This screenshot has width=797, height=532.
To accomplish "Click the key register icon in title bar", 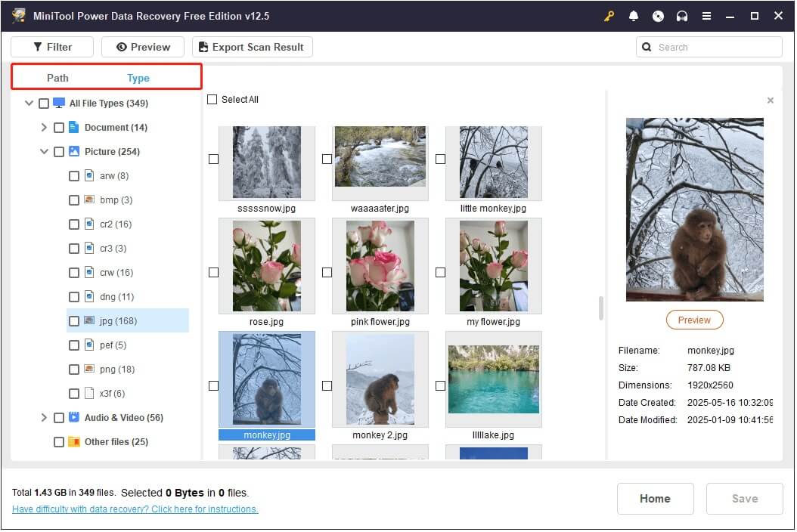I will point(609,16).
